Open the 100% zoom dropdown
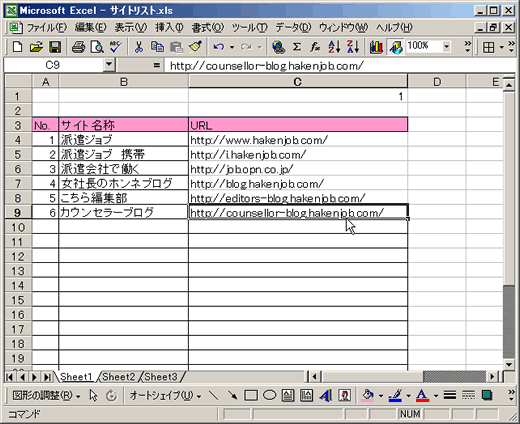 446,46
